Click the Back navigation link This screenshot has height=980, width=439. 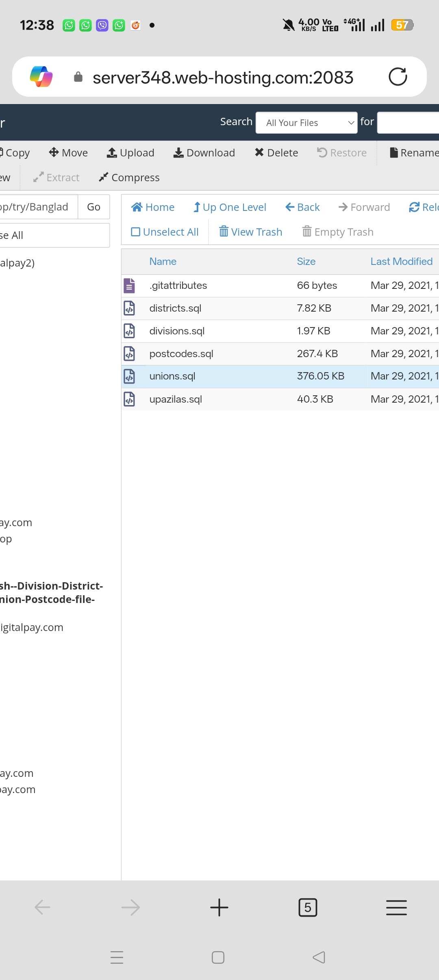pos(302,207)
